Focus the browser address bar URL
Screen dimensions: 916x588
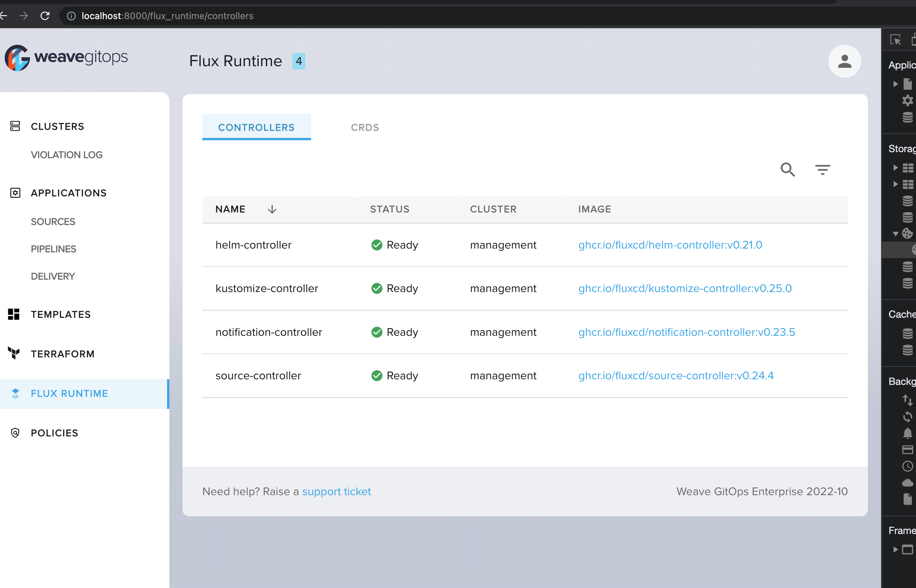click(167, 16)
